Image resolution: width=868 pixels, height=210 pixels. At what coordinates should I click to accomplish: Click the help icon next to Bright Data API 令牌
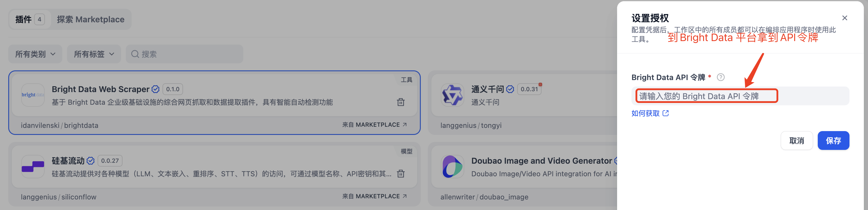point(720,77)
